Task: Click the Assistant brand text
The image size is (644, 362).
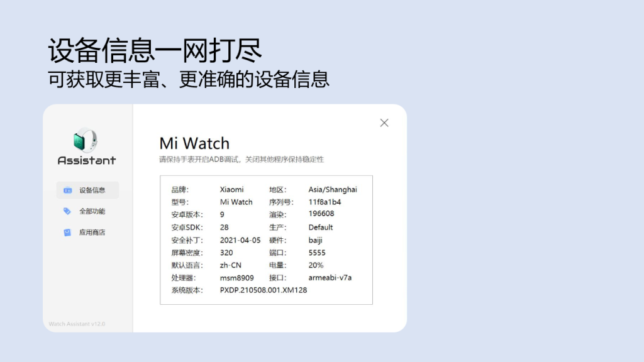Action: click(87, 160)
